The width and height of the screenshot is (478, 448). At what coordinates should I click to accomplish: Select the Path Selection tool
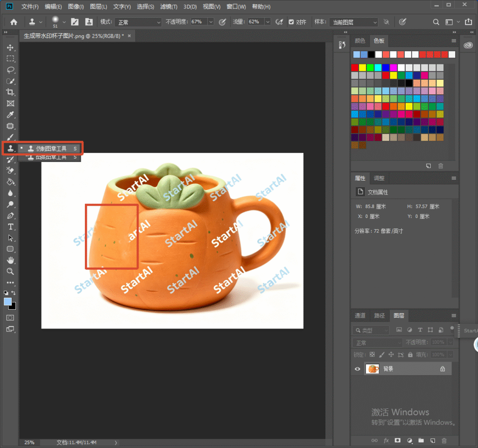10,238
